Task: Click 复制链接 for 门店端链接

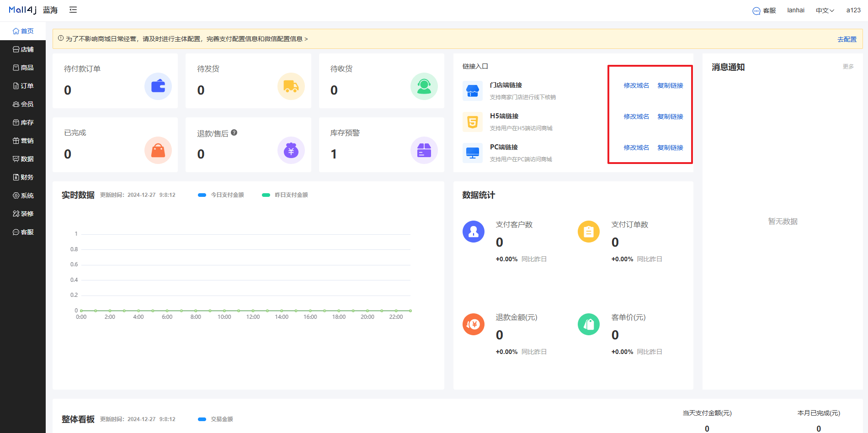Action: coord(671,85)
